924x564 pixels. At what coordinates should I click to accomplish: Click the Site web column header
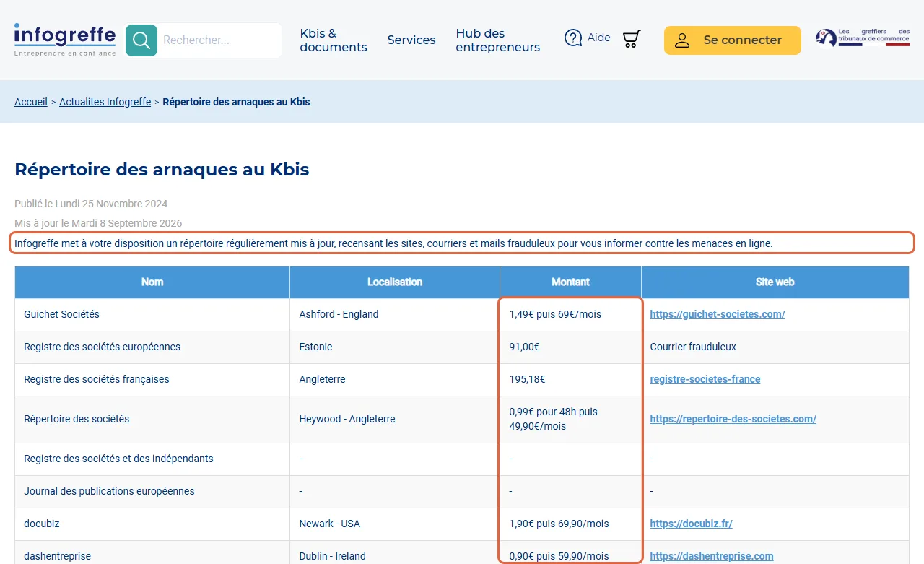click(775, 282)
